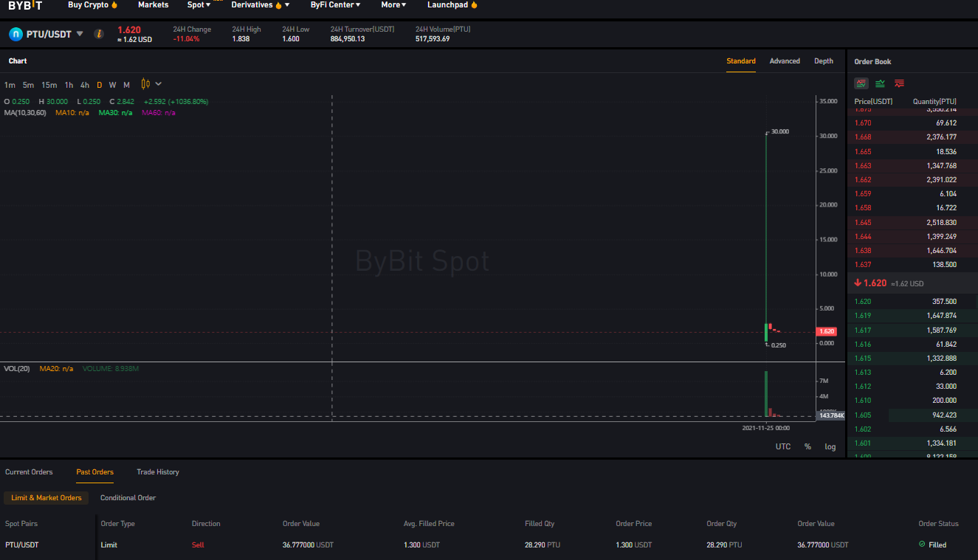Select Limit & Market Orders filter

47,498
